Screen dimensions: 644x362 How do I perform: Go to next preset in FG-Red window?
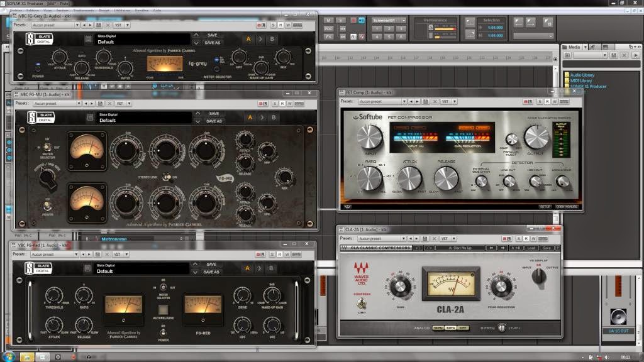tap(89, 255)
